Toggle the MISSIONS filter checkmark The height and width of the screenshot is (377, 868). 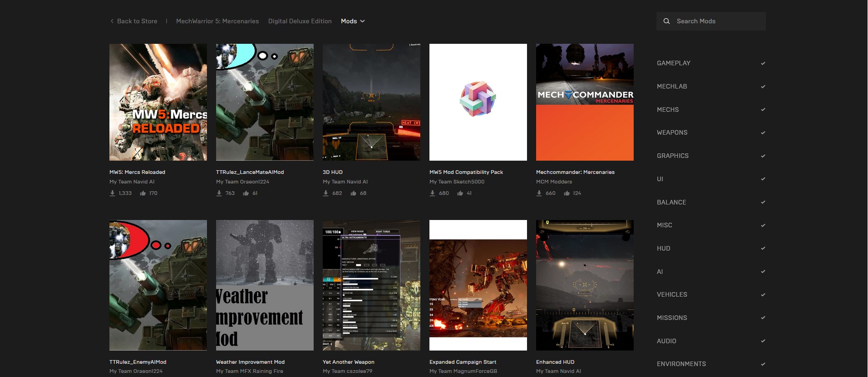point(763,318)
